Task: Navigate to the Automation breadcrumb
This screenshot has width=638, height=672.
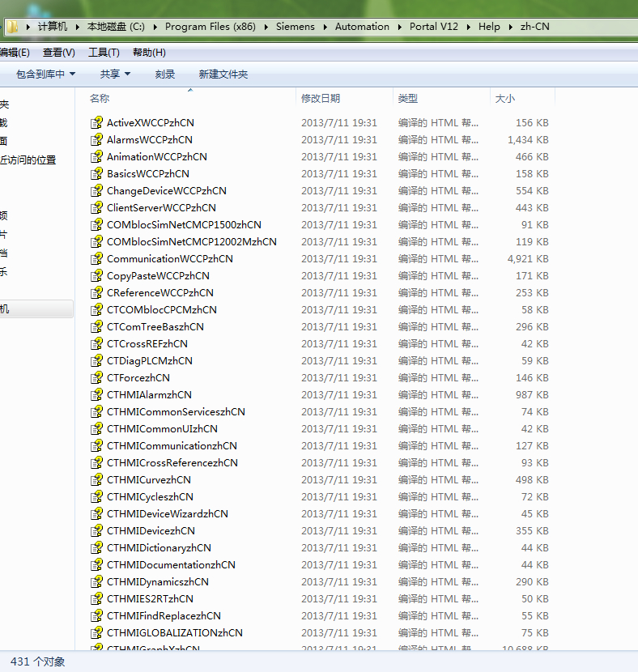Action: click(x=362, y=27)
